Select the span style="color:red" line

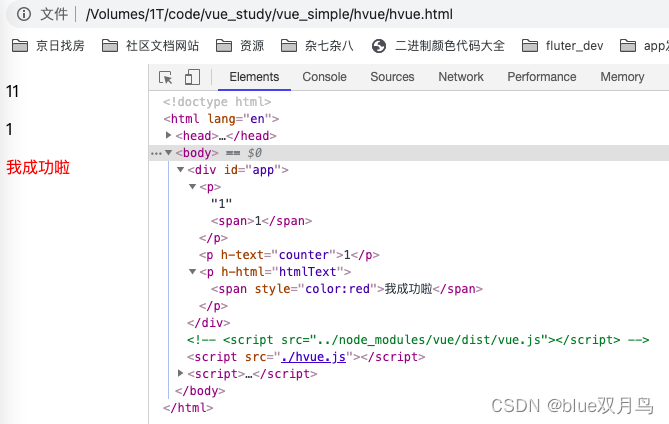tap(347, 289)
